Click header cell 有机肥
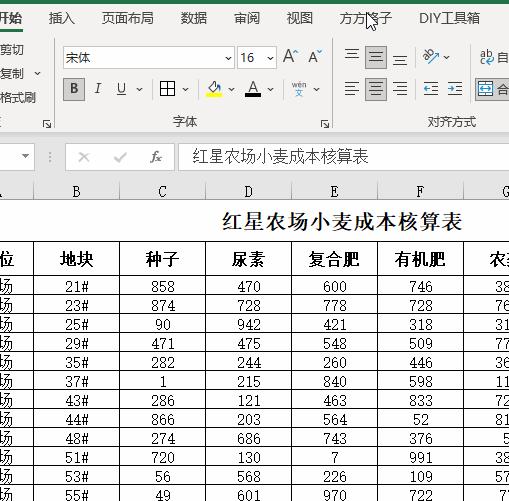Screen dimensions: 509x501 (420, 259)
